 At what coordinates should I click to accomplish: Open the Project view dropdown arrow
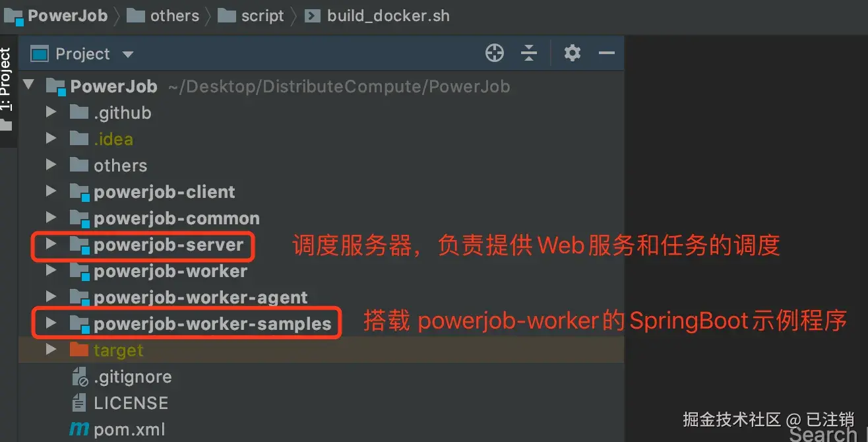[x=128, y=54]
